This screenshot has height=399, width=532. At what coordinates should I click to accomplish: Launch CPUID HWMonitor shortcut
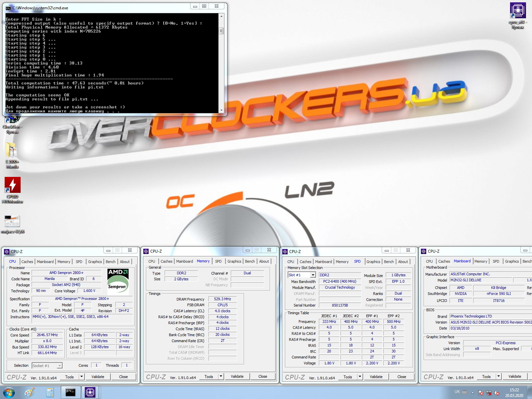pos(12,190)
